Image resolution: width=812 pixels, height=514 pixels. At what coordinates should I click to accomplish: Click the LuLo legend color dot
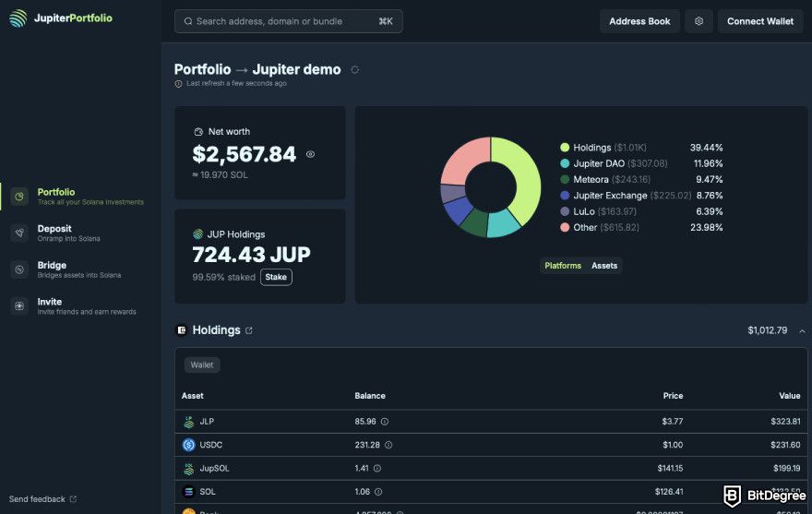[x=565, y=211]
